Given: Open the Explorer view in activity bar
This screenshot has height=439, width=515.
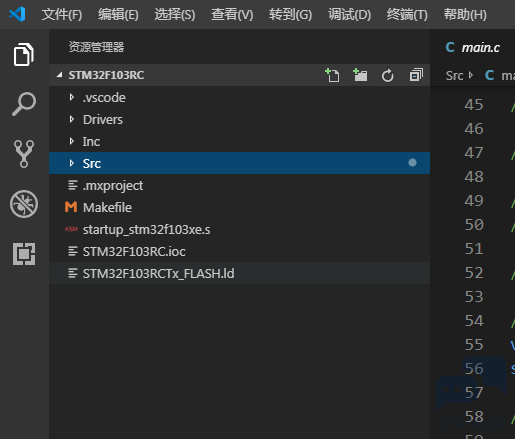Looking at the screenshot, I should click(24, 54).
